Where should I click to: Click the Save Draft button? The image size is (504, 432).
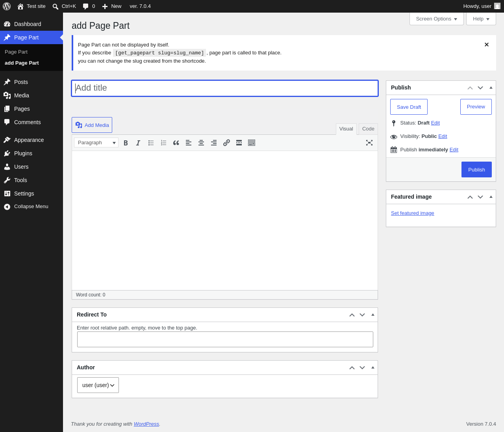click(409, 107)
